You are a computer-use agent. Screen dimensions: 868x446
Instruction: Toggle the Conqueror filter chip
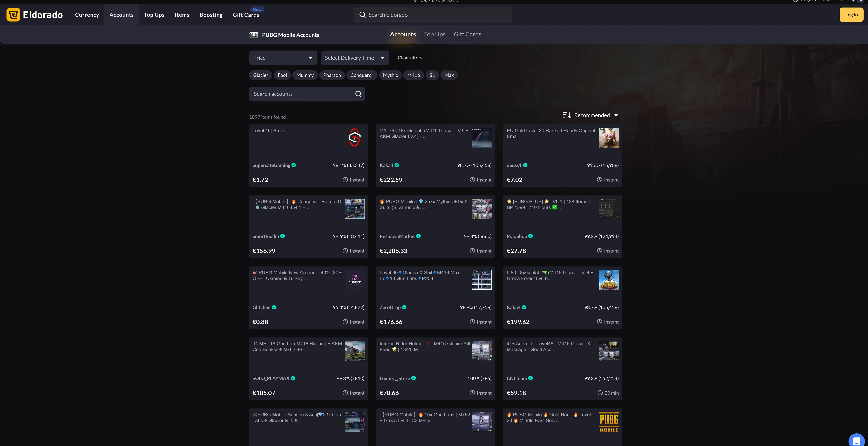coord(362,75)
